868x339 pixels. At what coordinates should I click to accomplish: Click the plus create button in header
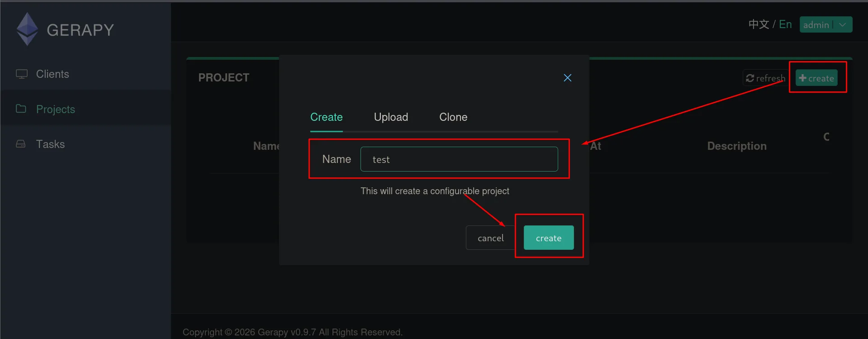click(816, 78)
